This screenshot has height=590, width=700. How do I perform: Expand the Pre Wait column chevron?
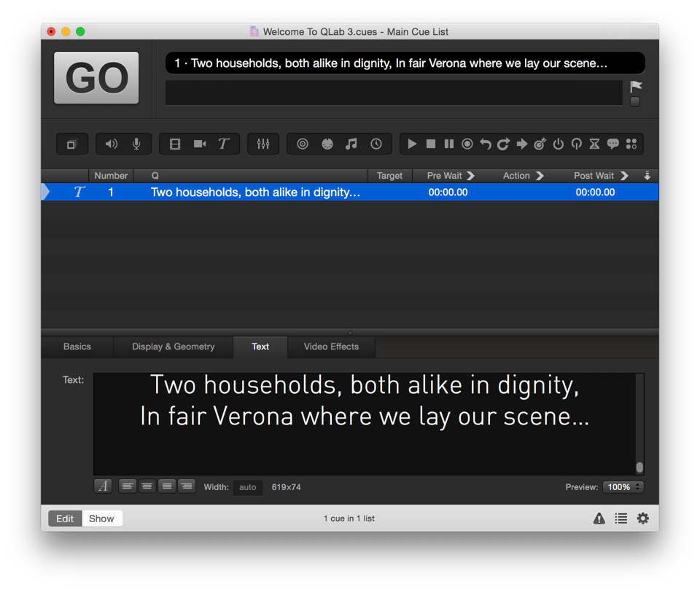(x=470, y=176)
